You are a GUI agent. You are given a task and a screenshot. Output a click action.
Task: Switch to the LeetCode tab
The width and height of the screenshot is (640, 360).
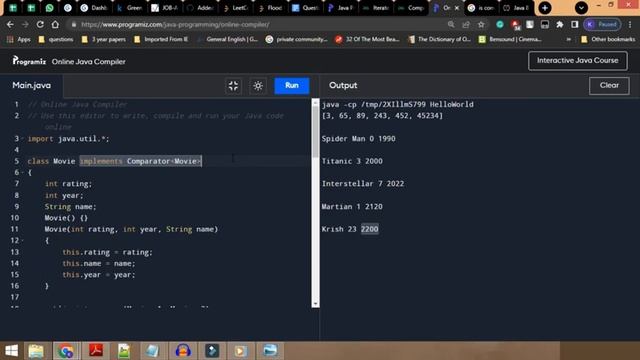[236, 8]
